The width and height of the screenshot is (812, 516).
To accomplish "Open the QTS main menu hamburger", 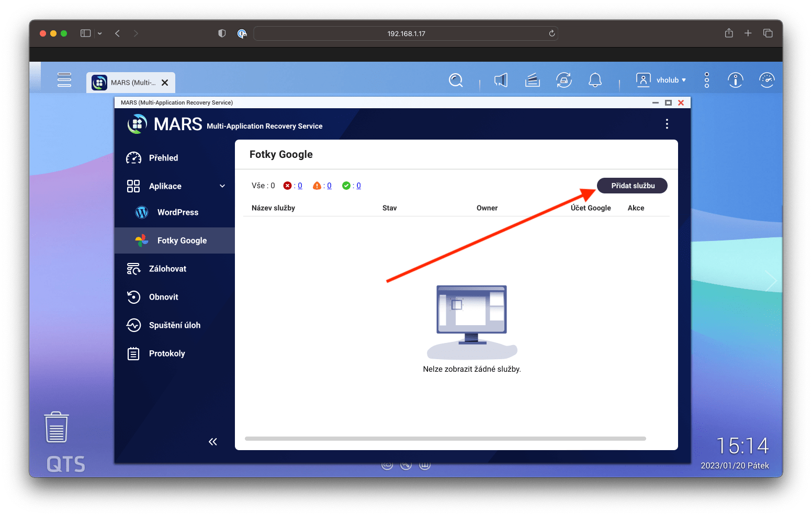I will (x=64, y=79).
